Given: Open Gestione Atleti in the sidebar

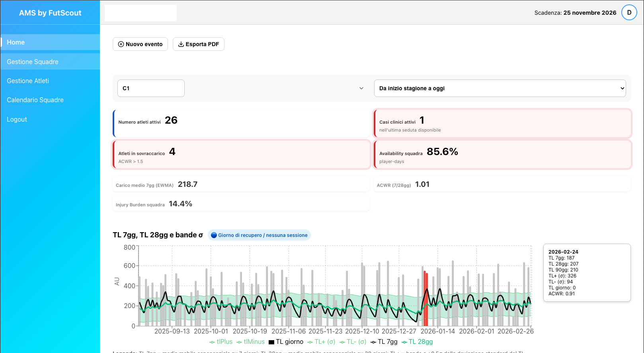Looking at the screenshot, I should click(x=50, y=81).
